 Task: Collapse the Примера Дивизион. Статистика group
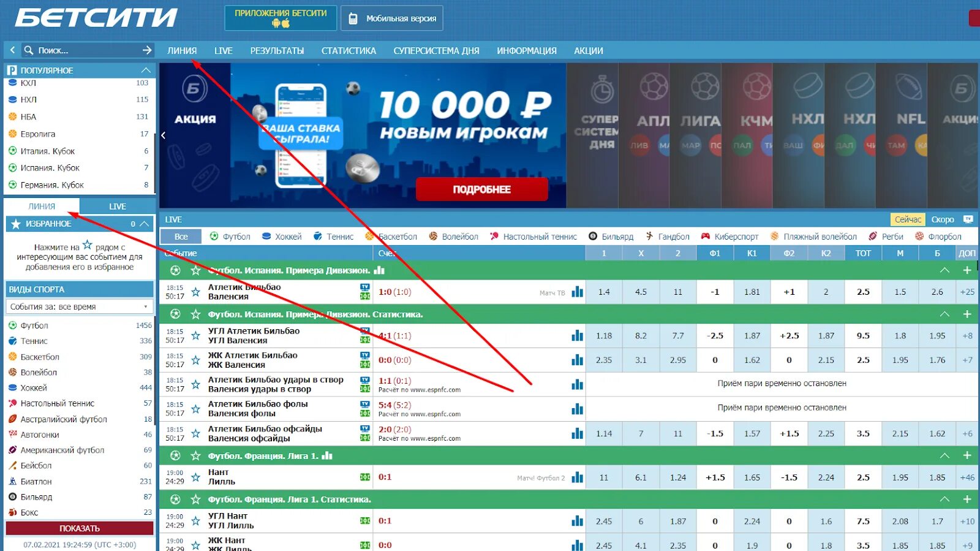[944, 314]
